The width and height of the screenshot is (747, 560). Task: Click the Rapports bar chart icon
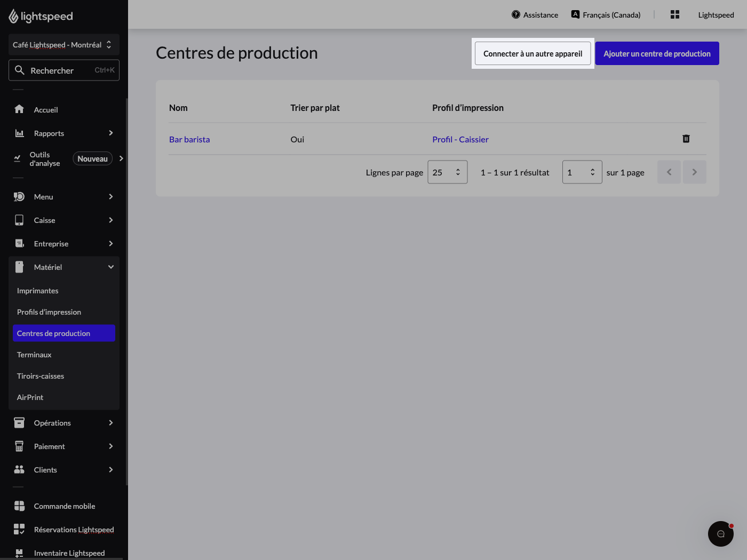click(x=19, y=133)
